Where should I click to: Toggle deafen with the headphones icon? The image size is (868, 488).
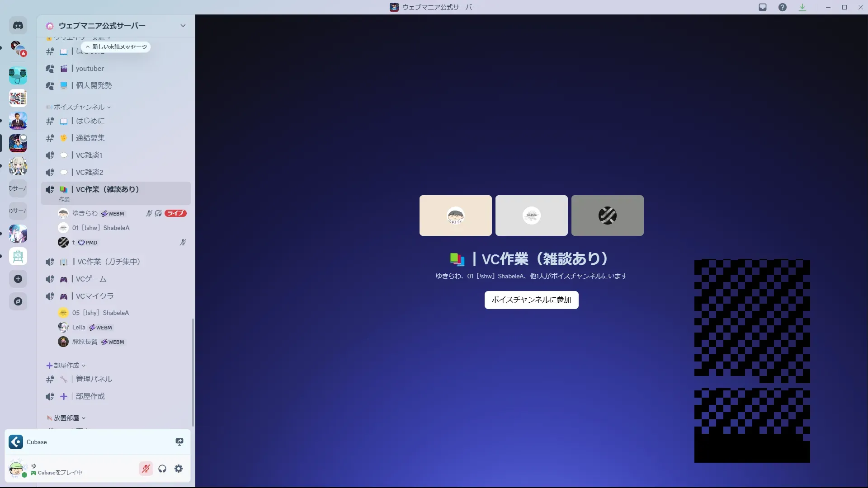(162, 469)
